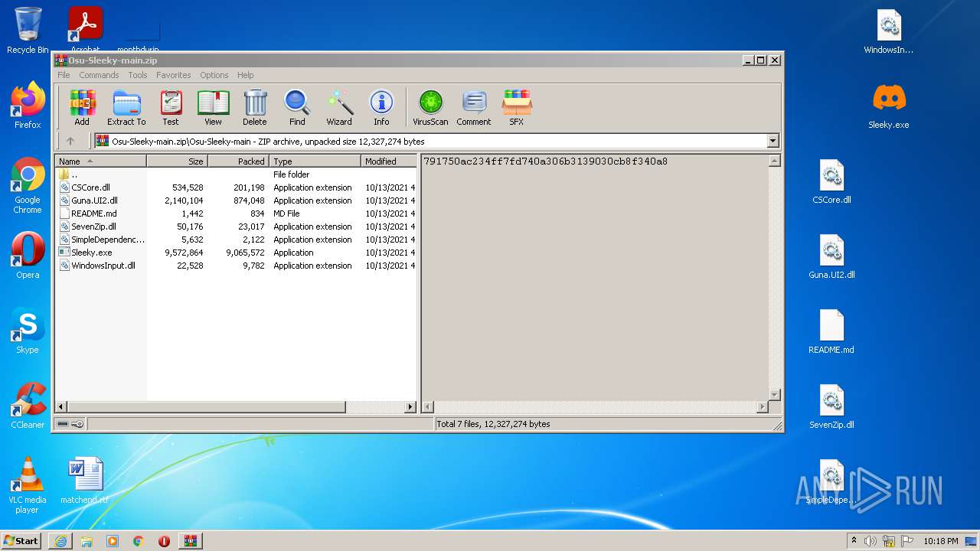The height and width of the screenshot is (551, 980).
Task: Select the parent folder '..' row
Action: click(236, 174)
